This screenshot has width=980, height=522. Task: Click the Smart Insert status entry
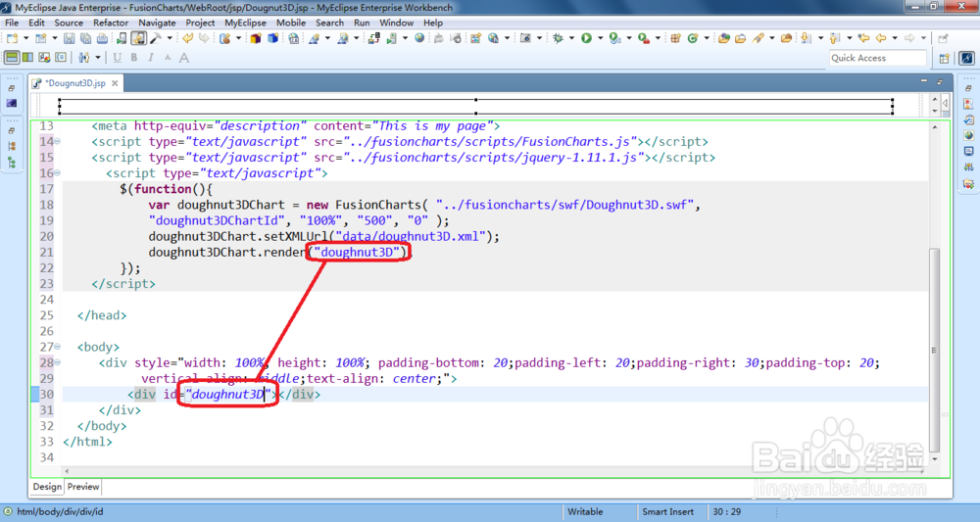pyautogui.click(x=667, y=511)
